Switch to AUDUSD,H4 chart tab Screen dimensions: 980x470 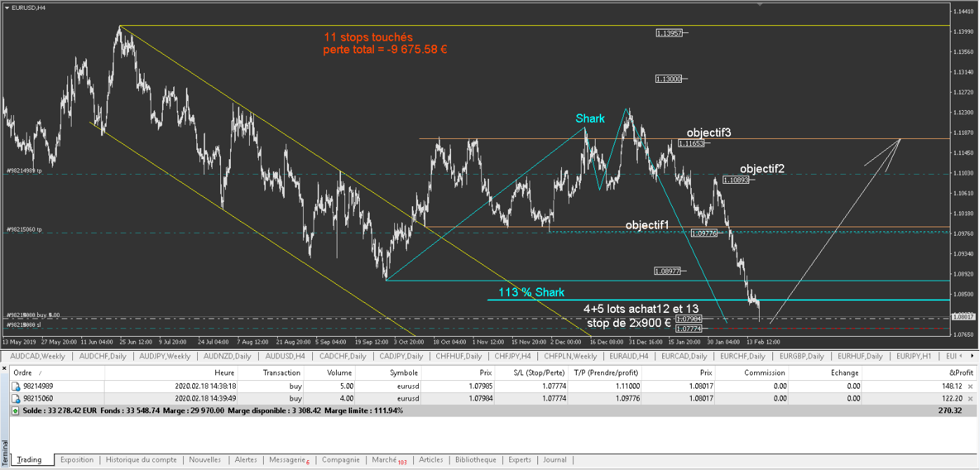click(x=285, y=356)
